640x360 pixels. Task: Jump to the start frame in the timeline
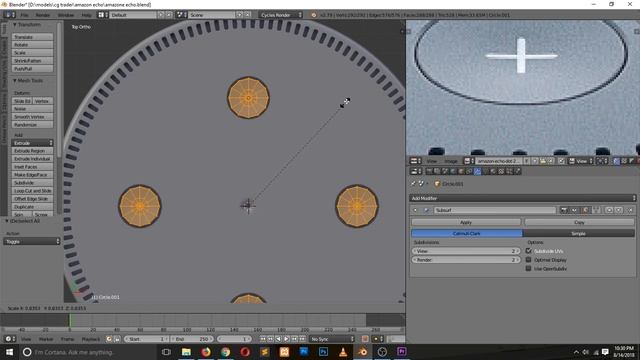click(x=262, y=339)
